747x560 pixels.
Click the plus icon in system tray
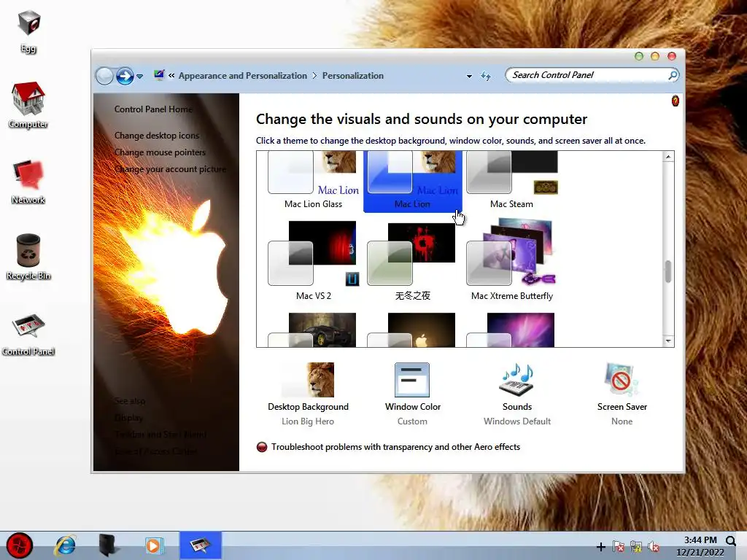pos(601,547)
